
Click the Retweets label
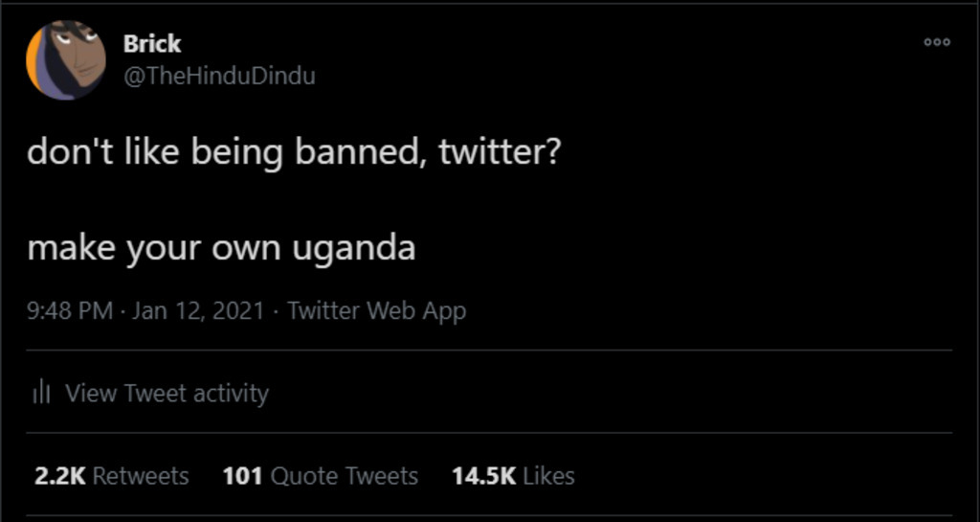tap(141, 476)
